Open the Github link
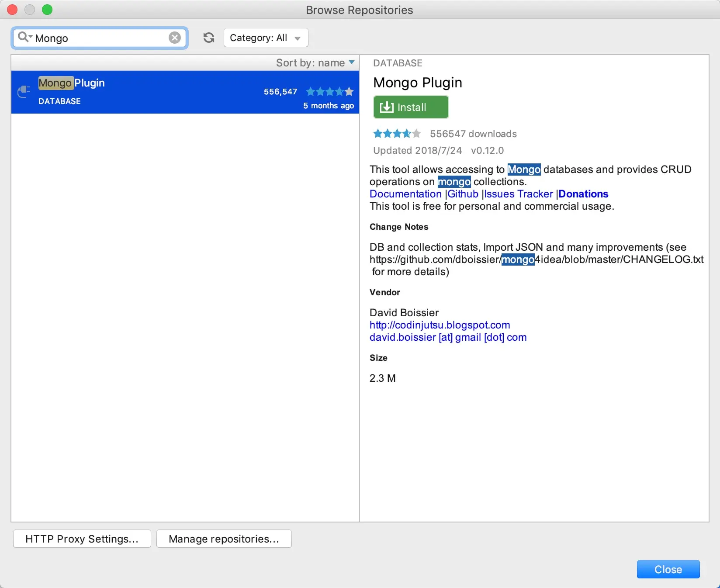Viewport: 720px width, 588px height. coord(463,194)
